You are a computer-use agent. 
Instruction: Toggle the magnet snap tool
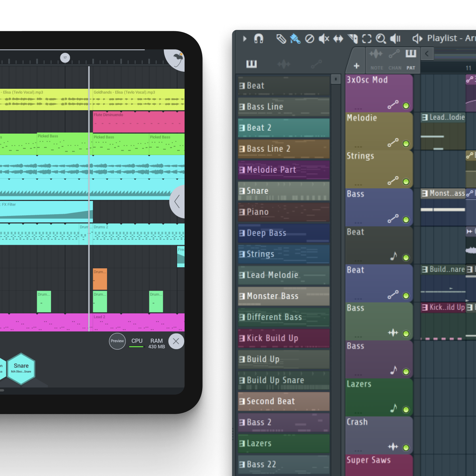pos(259,39)
